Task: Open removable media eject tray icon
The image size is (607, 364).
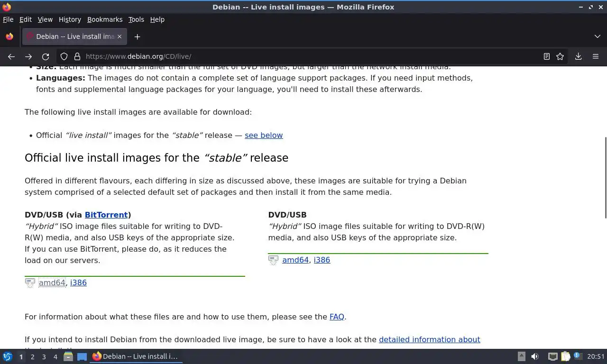Action: tap(521, 356)
